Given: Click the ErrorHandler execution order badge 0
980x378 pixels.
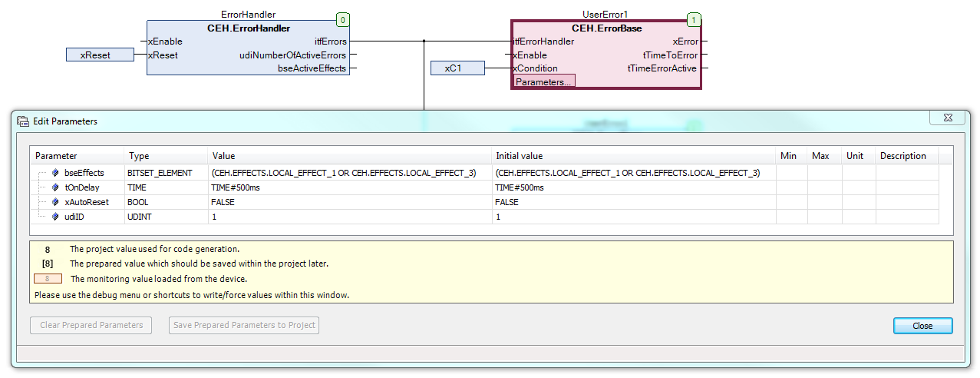Looking at the screenshot, I should click(343, 21).
